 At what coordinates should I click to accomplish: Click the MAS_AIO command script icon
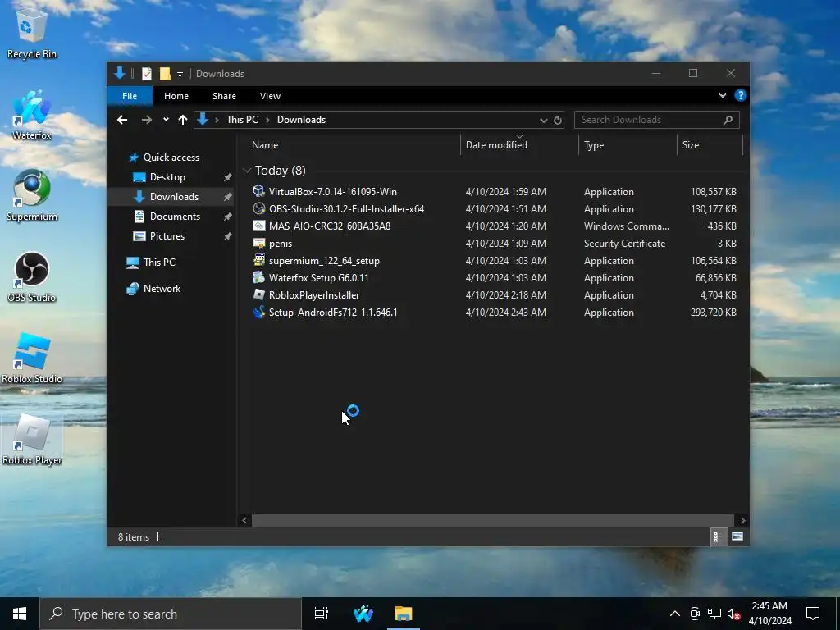tap(258, 226)
